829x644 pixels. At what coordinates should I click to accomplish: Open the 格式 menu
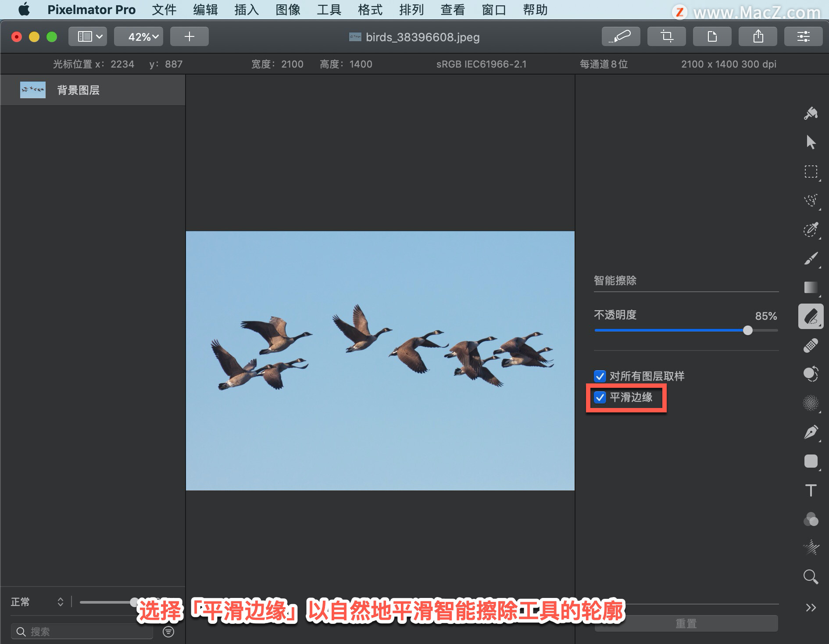[x=370, y=10]
